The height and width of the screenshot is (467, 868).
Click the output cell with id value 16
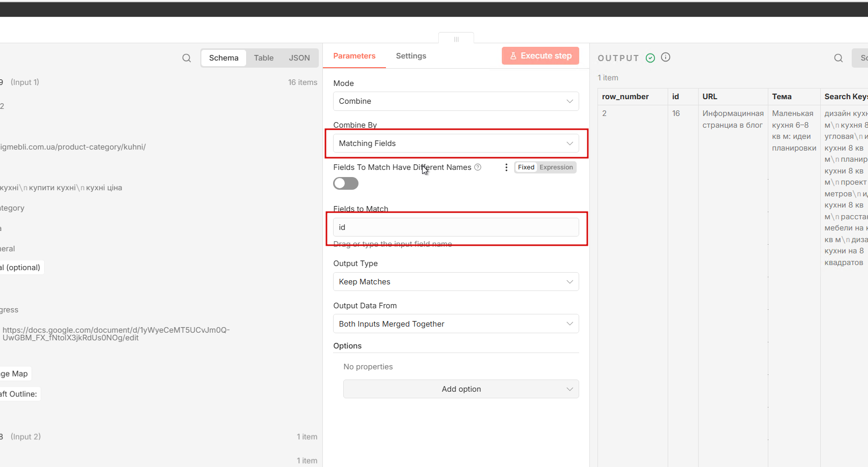[x=676, y=113]
